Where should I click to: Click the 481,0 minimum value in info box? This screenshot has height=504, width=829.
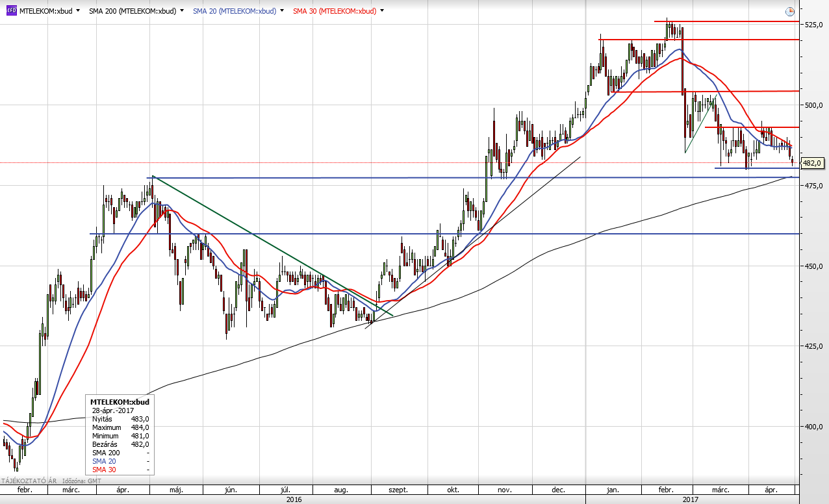click(140, 436)
